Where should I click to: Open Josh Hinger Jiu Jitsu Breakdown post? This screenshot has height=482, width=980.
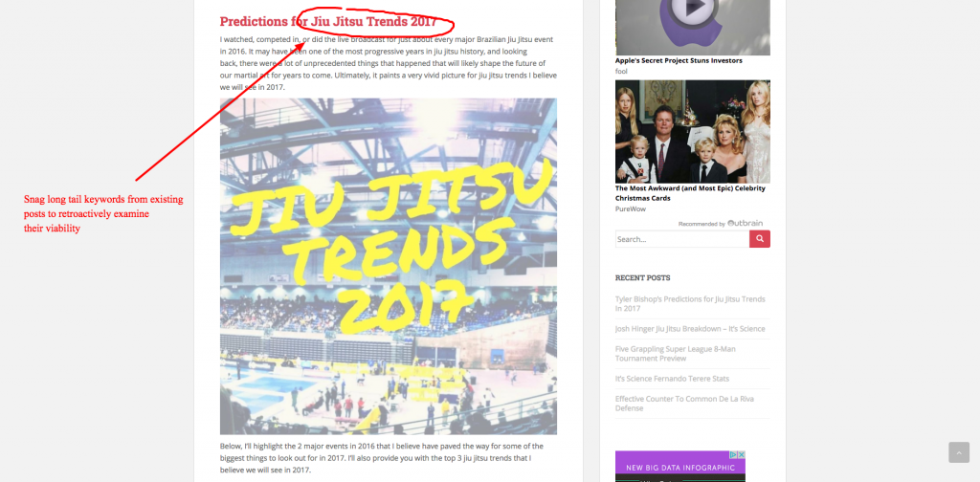[690, 328]
